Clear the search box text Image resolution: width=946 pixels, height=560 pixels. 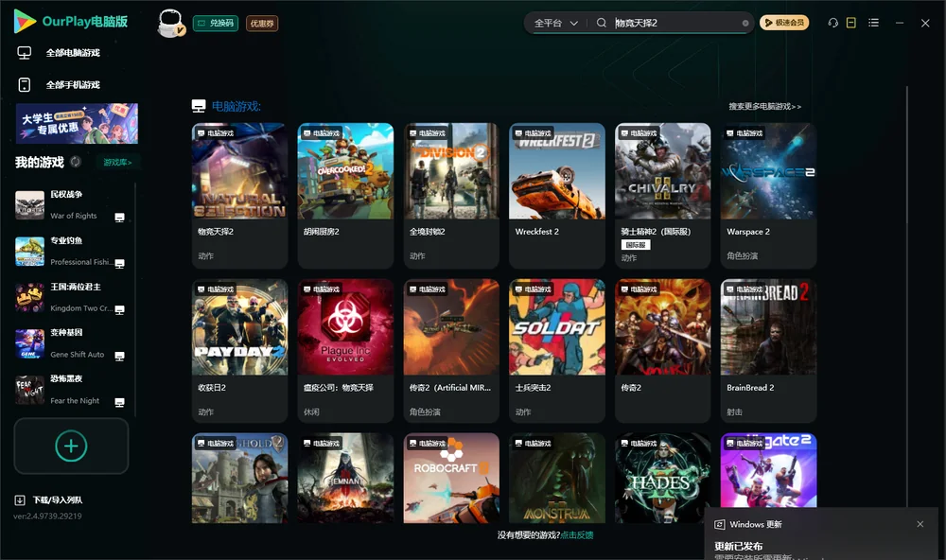tap(745, 24)
